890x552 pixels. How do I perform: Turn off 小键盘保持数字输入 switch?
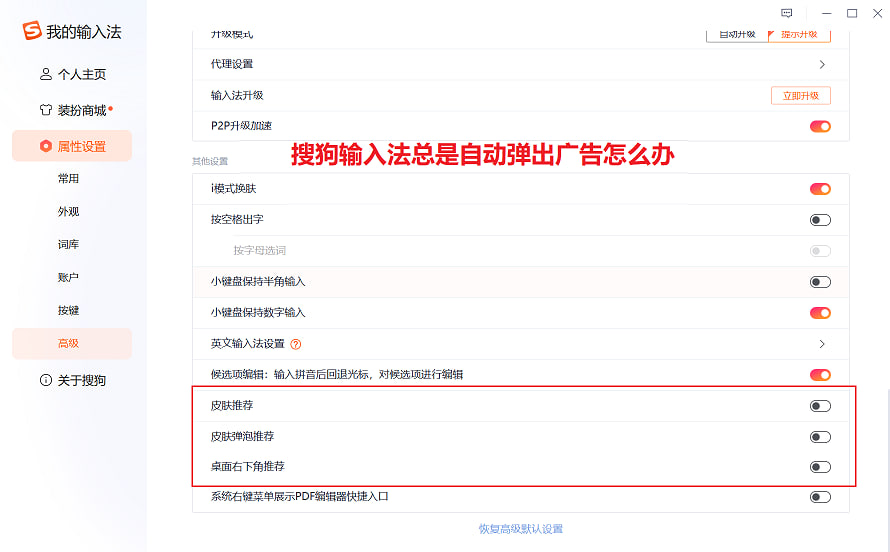click(x=820, y=313)
